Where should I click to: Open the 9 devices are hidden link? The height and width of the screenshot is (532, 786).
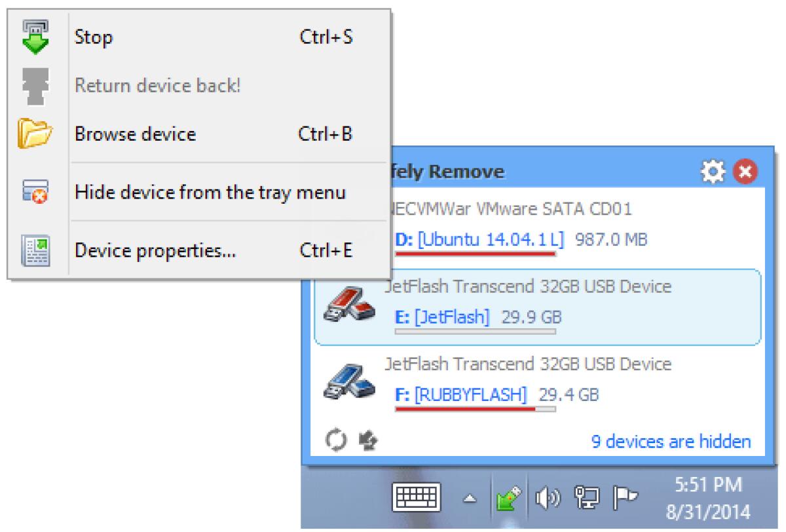pos(675,442)
